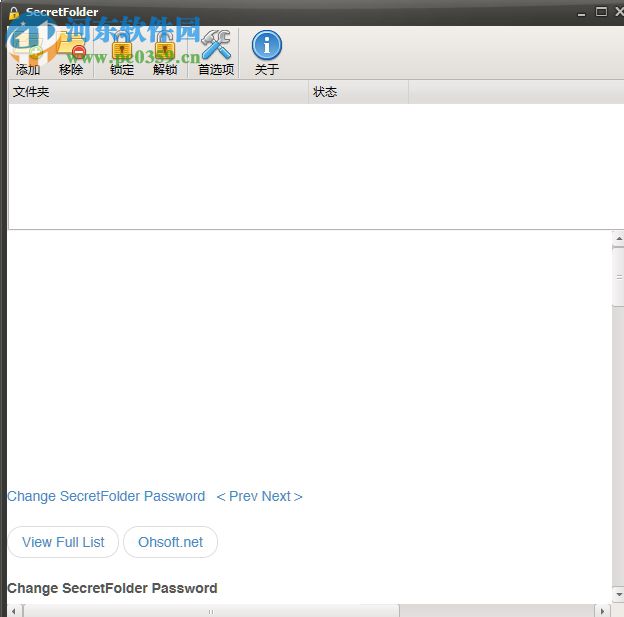Viewport: 624px width, 617px height.
Task: Open the Change SecretFolder Password link
Action: [106, 496]
